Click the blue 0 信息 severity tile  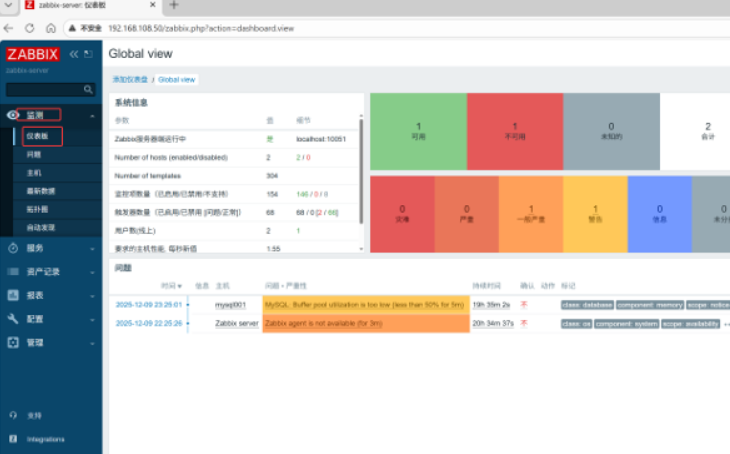click(x=660, y=214)
